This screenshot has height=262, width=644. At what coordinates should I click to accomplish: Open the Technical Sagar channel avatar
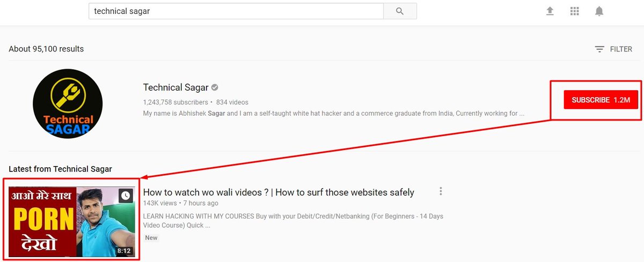68,104
